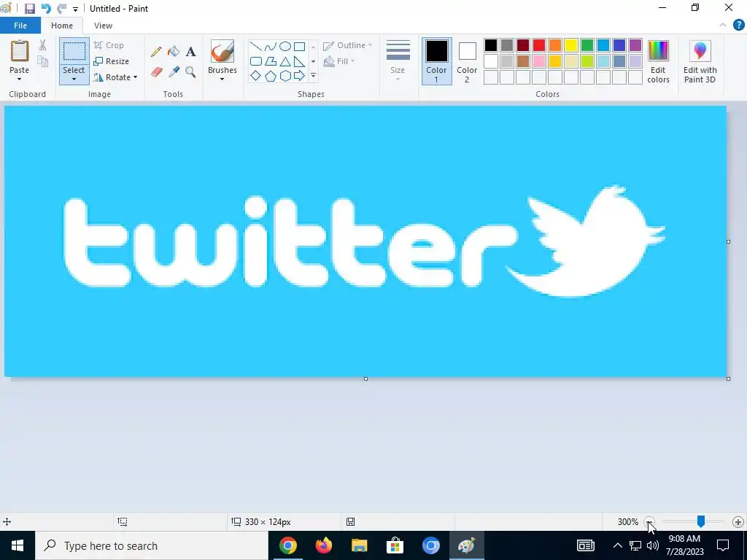Select the Text tool
The height and width of the screenshot is (560, 747).
(x=190, y=52)
